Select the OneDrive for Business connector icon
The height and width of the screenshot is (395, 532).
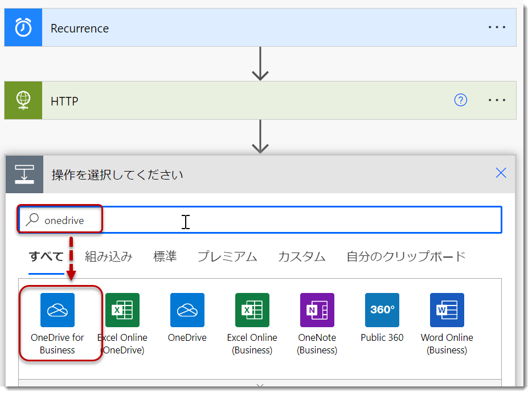coord(58,310)
